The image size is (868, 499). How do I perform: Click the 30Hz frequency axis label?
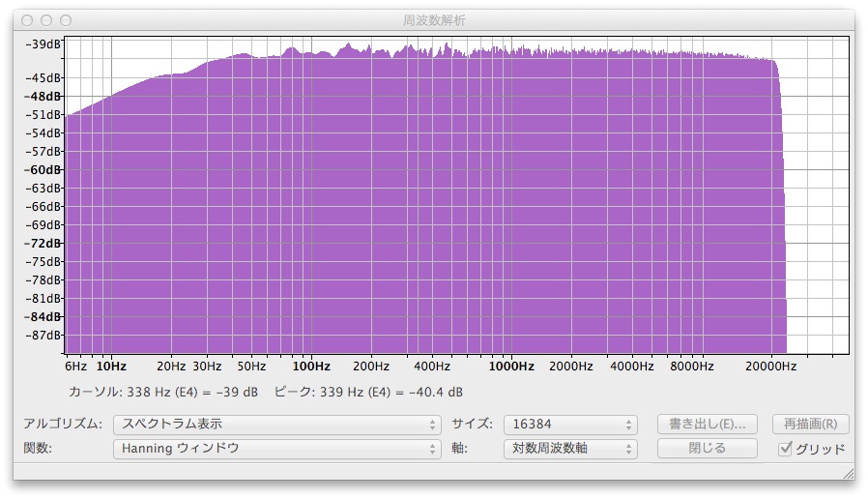tap(207, 367)
